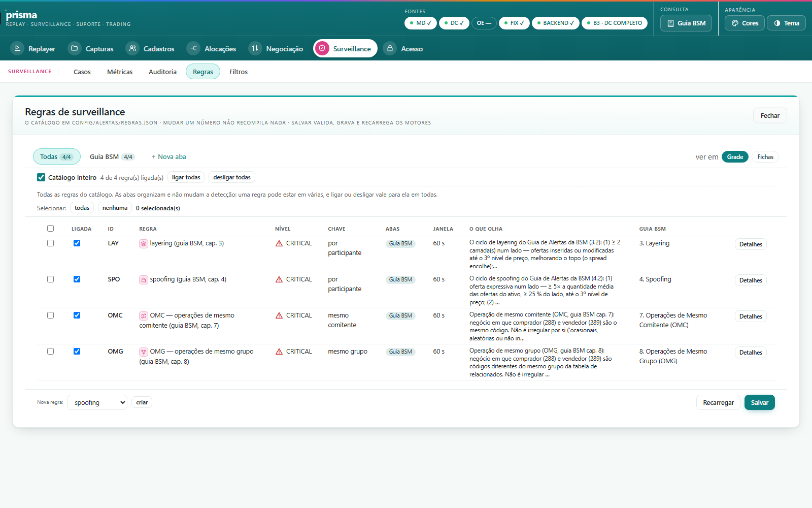Click the OMC rule icon
Screen dimensions: 812x508
coord(144,316)
